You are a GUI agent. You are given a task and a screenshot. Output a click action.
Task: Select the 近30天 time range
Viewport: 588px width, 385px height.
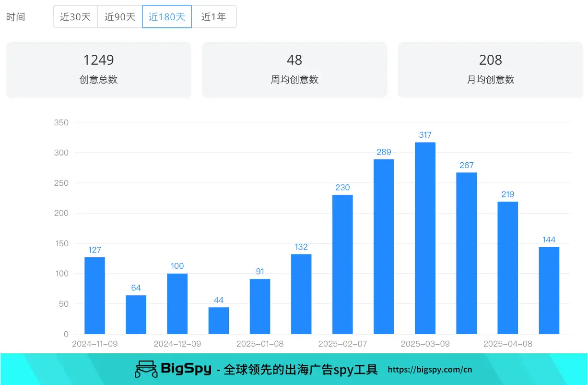click(x=75, y=17)
